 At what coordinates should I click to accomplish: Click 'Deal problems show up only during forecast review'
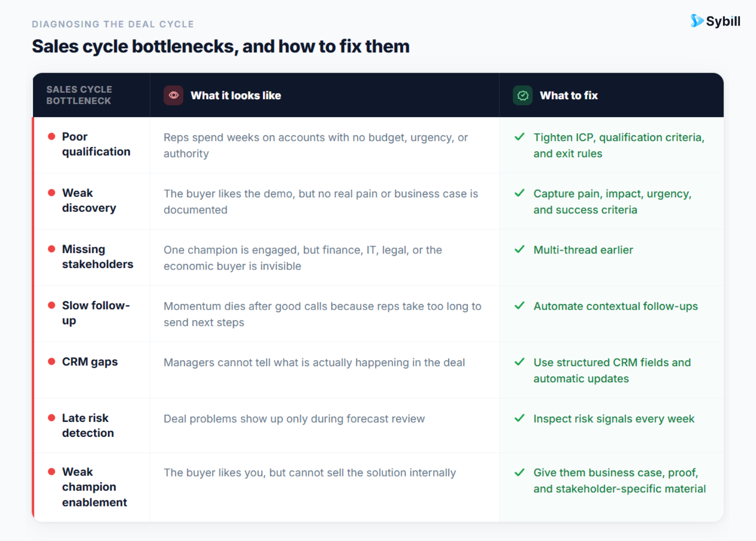pyautogui.click(x=294, y=419)
